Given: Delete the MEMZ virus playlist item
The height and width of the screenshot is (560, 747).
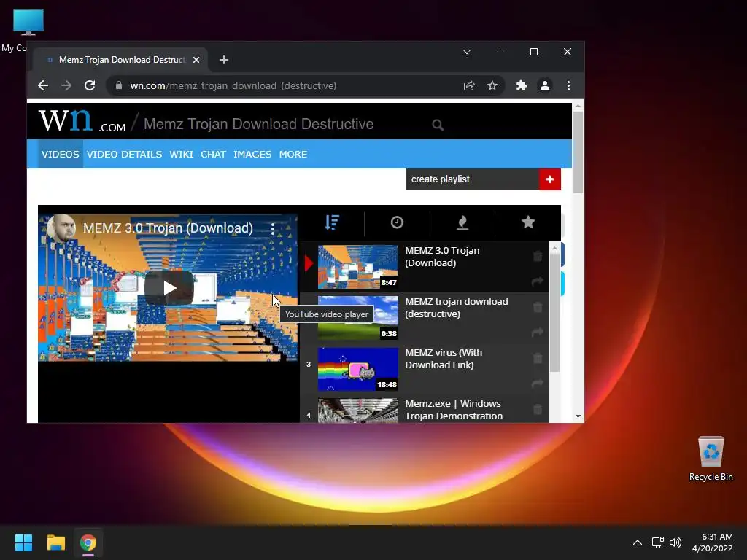Looking at the screenshot, I should (538, 358).
